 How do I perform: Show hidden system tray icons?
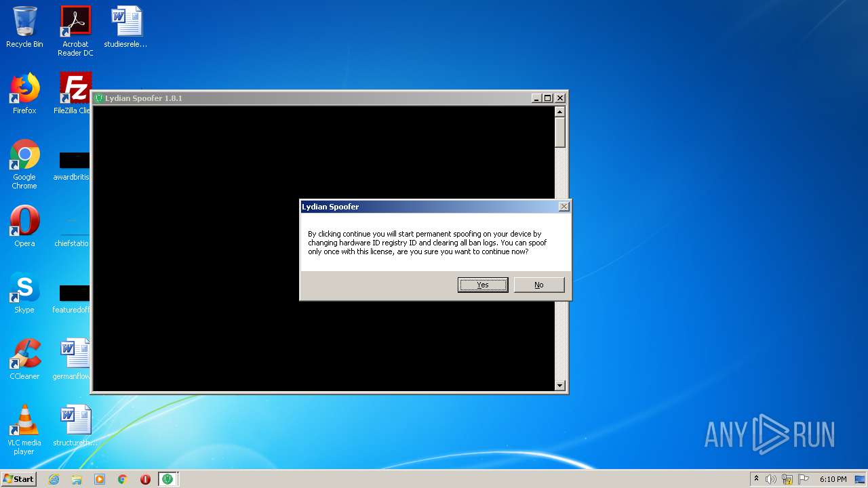pos(756,479)
